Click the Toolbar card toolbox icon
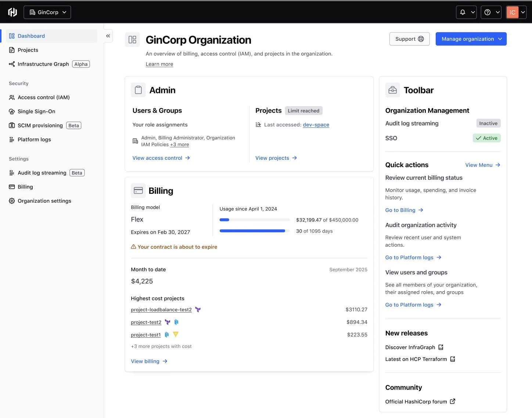The image size is (532, 418). coord(392,90)
